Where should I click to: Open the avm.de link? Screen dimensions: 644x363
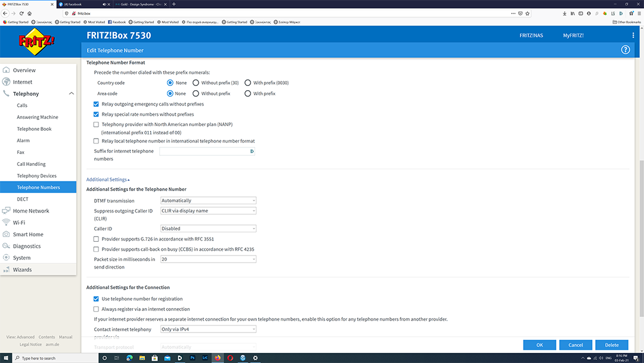pyautogui.click(x=52, y=344)
